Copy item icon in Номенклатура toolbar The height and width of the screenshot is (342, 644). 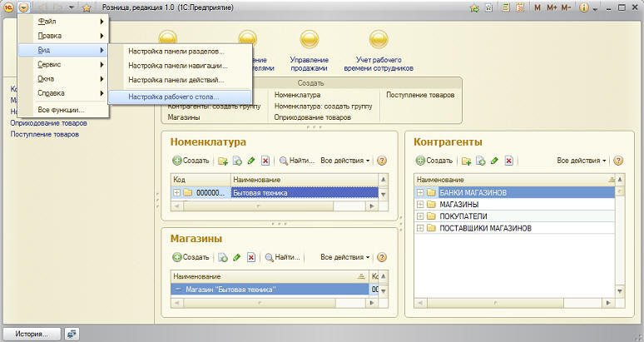(x=237, y=161)
